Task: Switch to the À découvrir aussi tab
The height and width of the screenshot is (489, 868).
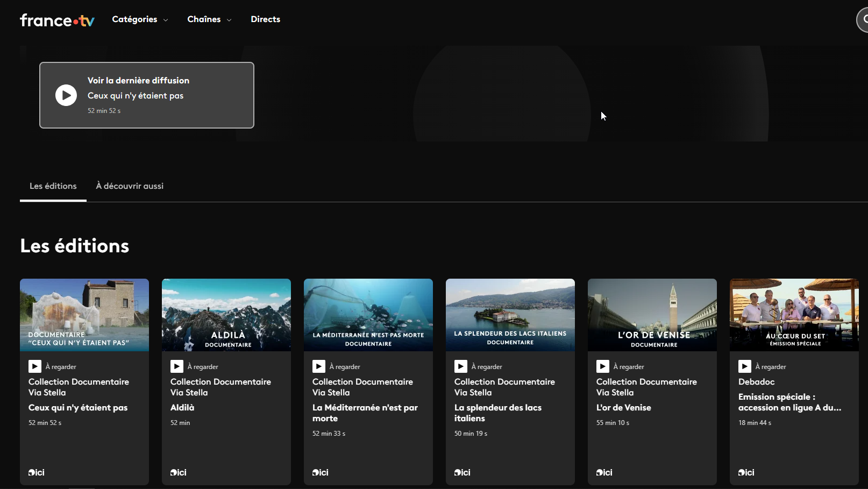Action: point(130,186)
